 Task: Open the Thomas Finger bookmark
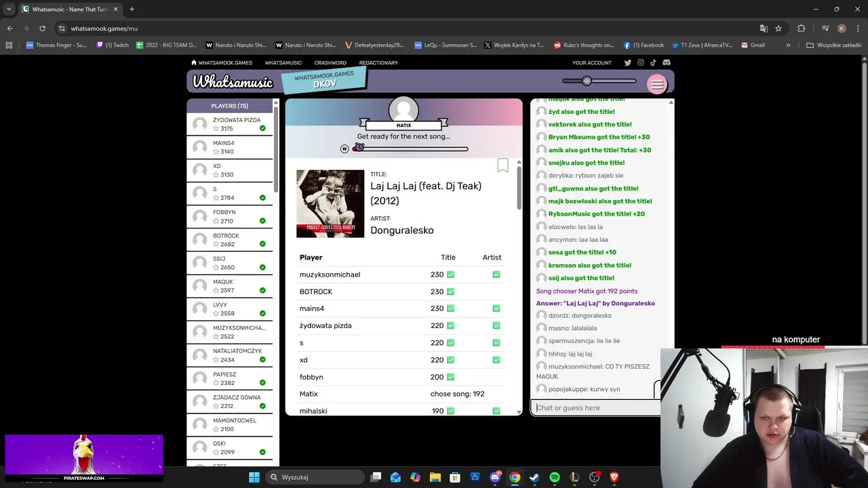56,45
